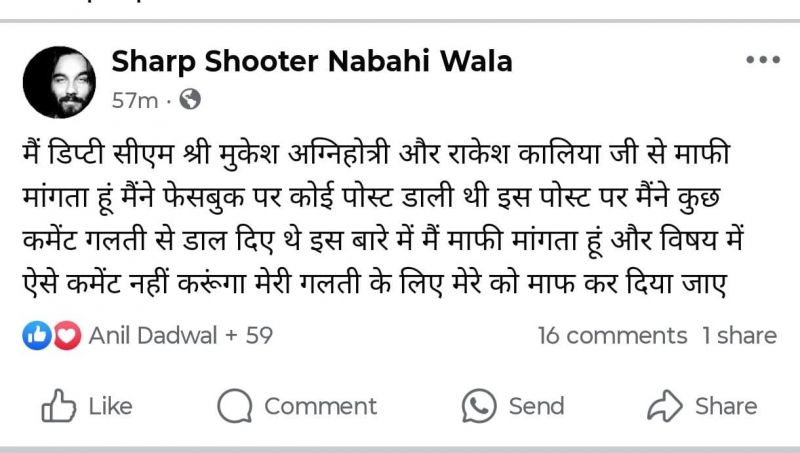Open the author's profile picture

[59, 81]
